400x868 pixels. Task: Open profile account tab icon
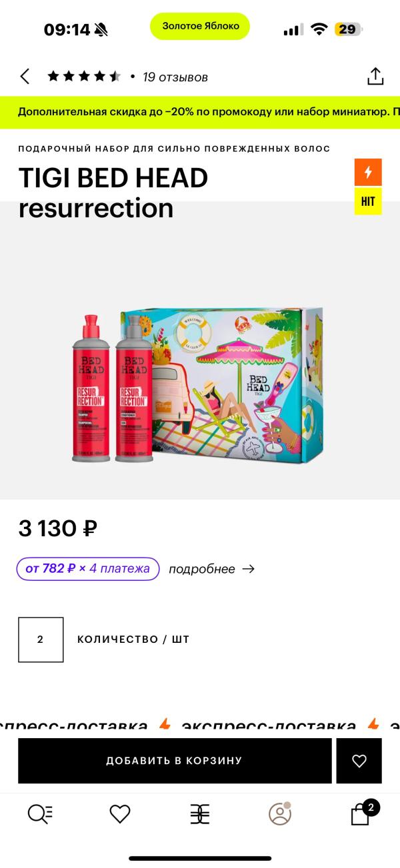click(x=280, y=813)
